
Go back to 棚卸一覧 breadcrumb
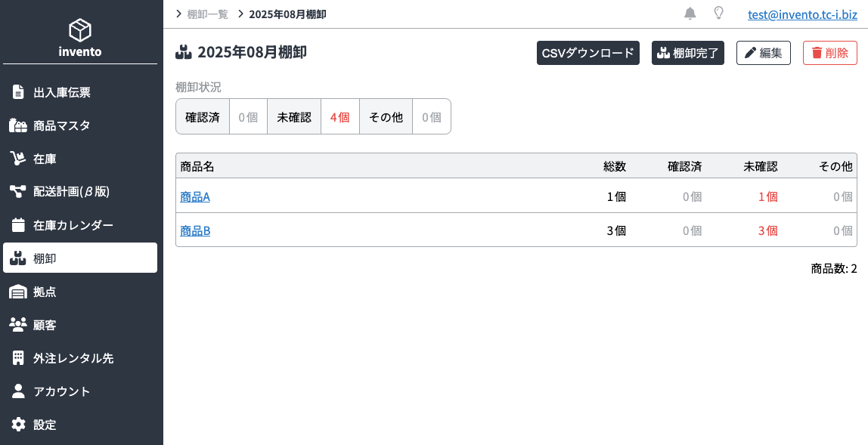pos(208,14)
